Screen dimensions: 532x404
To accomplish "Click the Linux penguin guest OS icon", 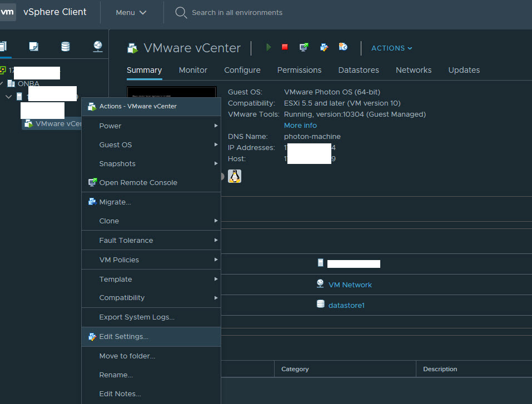I will 235,176.
